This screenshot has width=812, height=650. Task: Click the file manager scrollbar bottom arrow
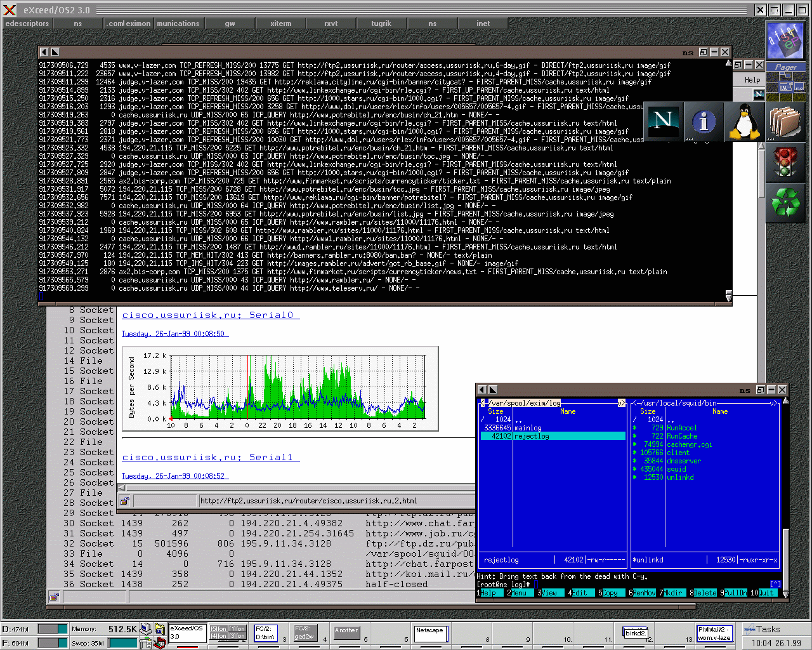tap(786, 594)
